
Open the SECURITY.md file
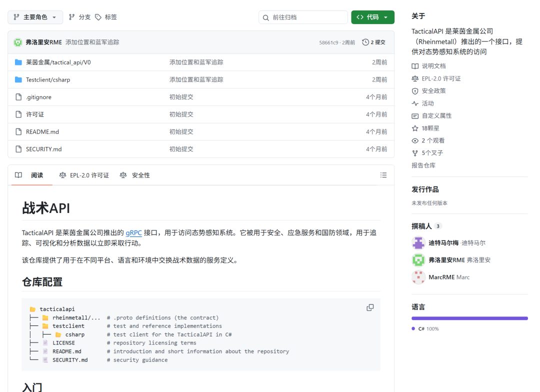tap(43, 149)
